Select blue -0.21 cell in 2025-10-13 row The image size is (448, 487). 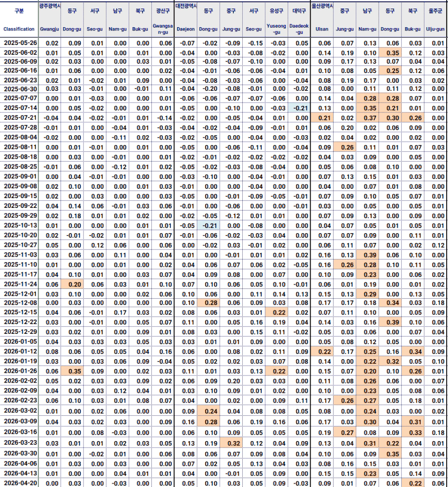208,226
